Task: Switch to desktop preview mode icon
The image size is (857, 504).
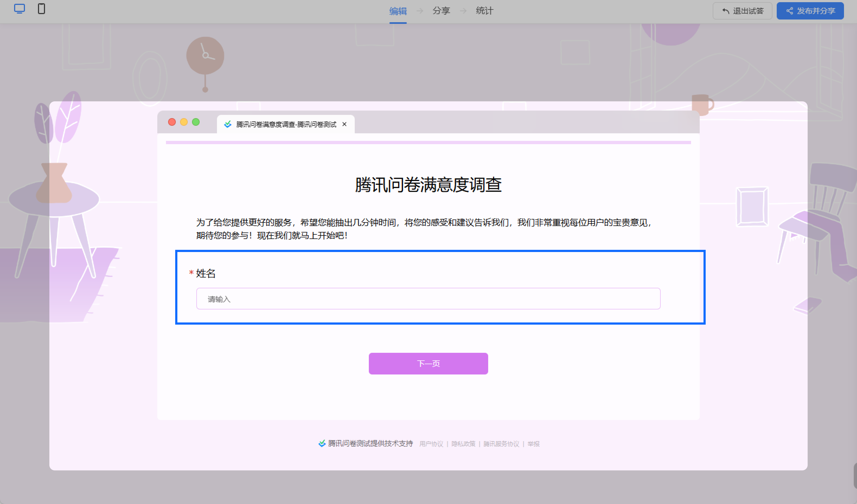Action: 19,9
